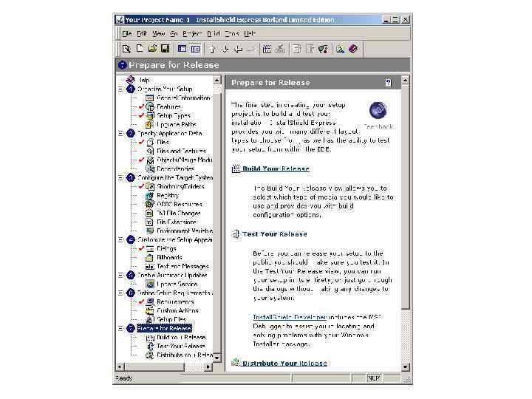
Task: Select Dependencies tree item
Action: [175, 168]
